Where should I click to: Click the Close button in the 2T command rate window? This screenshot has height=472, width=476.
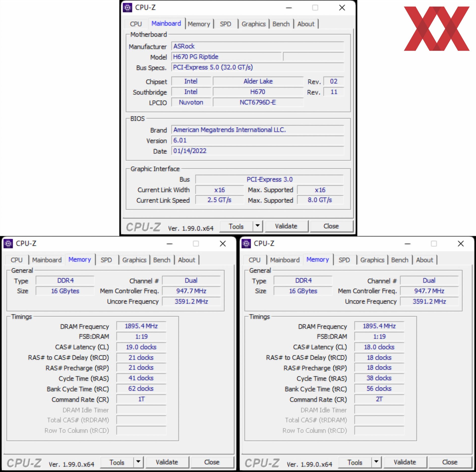click(450, 462)
